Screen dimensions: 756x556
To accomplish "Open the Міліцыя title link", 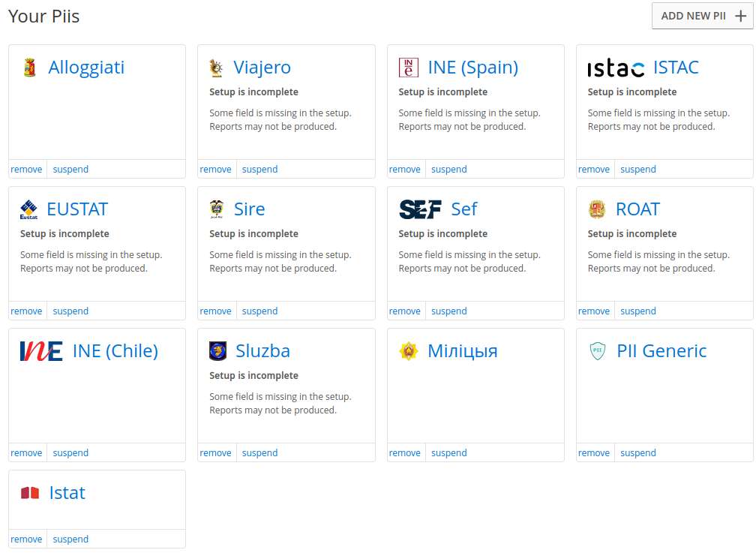I will pos(462,351).
